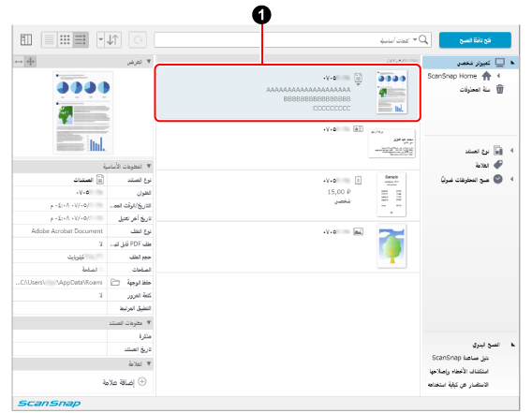Viewport: 532px width, 413px height.
Task: Click the preview document thumbnail
Action: click(x=83, y=112)
